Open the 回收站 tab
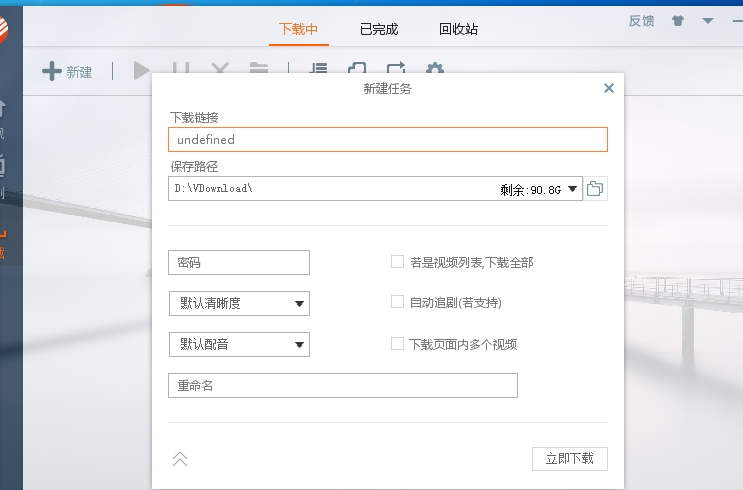 (x=458, y=29)
